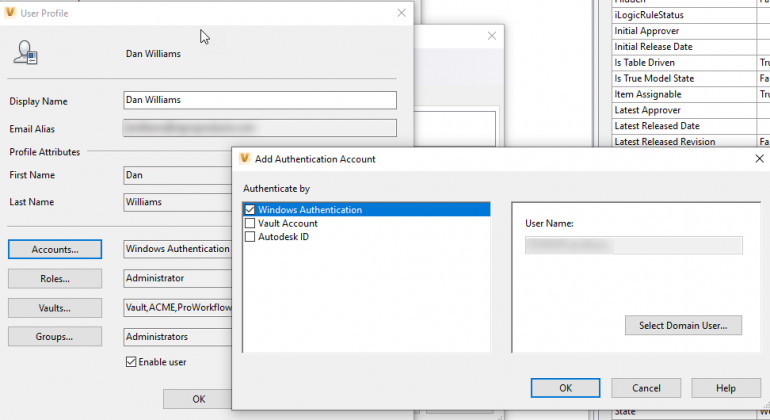This screenshot has height=420, width=770.
Task: Click the Windows Authentication accounts field in User Profile
Action: click(178, 249)
